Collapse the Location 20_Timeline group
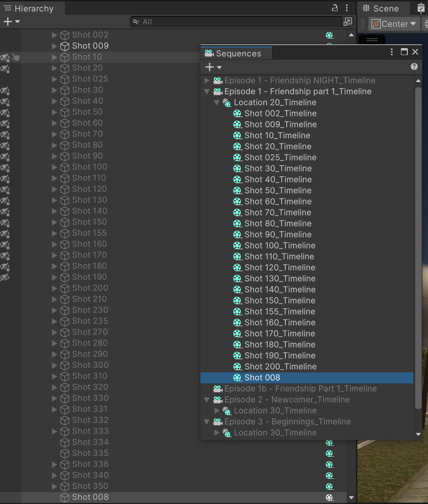Image resolution: width=428 pixels, height=504 pixels. coord(216,102)
